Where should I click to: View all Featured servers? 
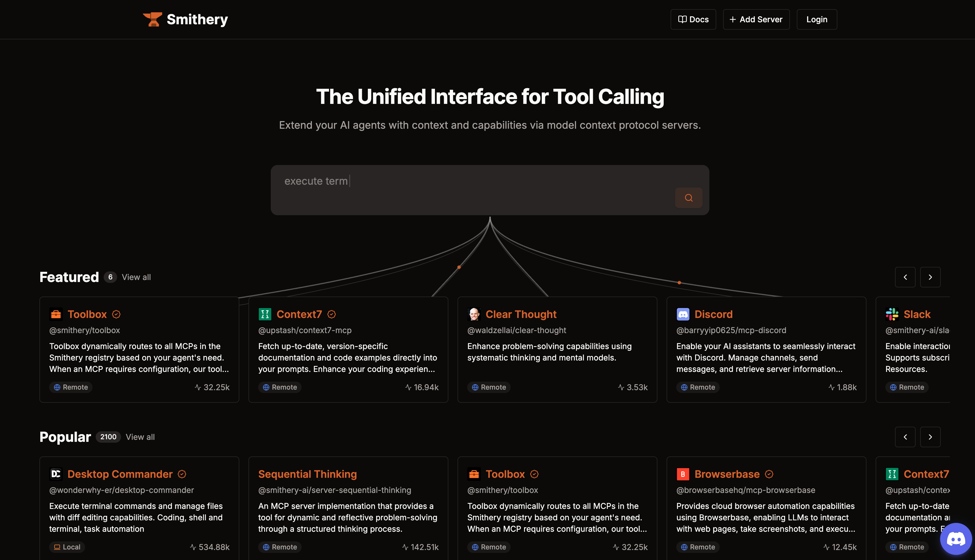click(x=136, y=277)
